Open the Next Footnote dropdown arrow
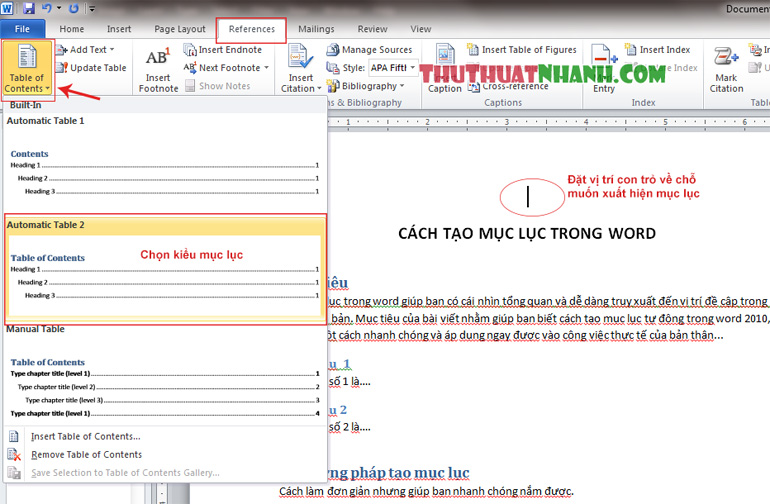The width and height of the screenshot is (770, 504). click(x=266, y=68)
